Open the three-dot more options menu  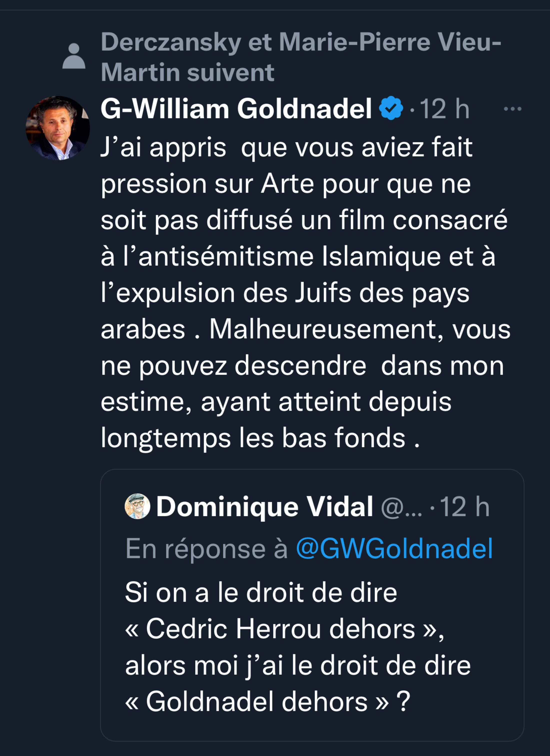coord(512,109)
